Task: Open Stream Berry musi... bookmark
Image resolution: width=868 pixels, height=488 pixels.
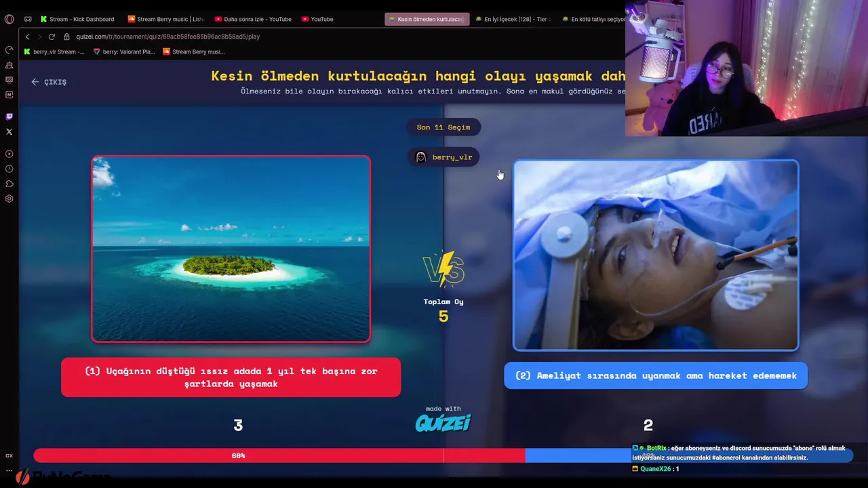Action: pyautogui.click(x=193, y=52)
